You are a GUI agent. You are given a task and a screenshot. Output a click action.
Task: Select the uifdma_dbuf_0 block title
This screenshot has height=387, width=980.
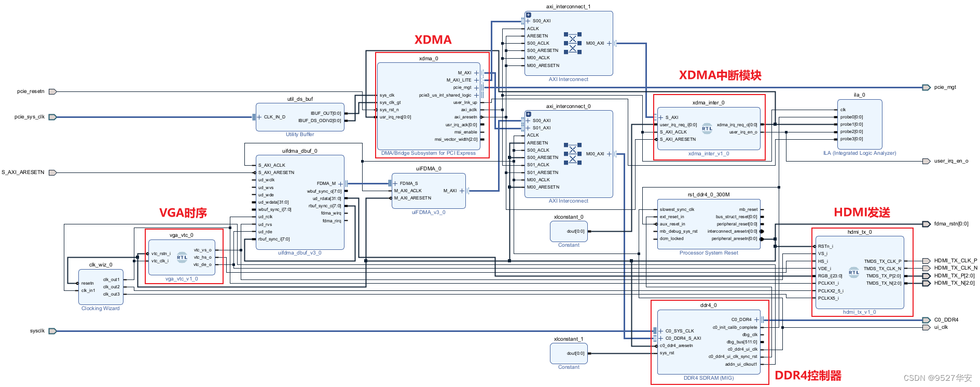pos(300,151)
